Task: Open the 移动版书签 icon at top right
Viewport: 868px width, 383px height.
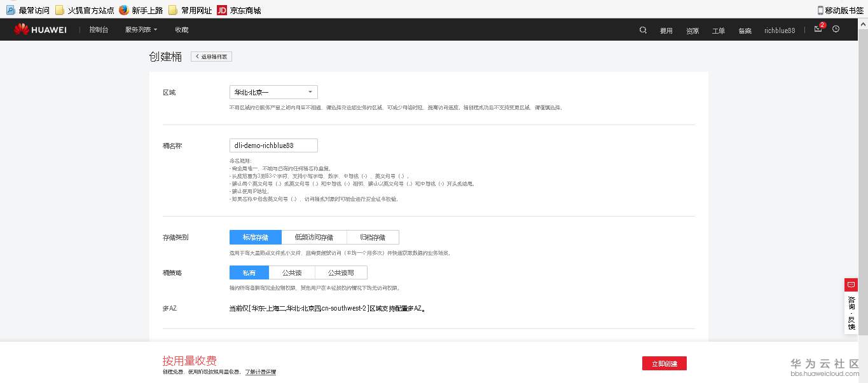Action: pyautogui.click(x=820, y=10)
